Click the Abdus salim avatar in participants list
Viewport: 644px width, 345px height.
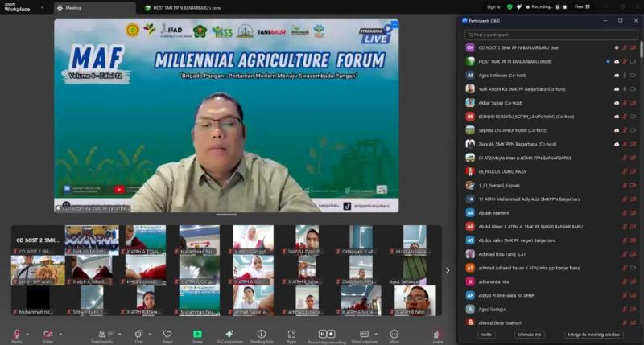tap(470, 240)
